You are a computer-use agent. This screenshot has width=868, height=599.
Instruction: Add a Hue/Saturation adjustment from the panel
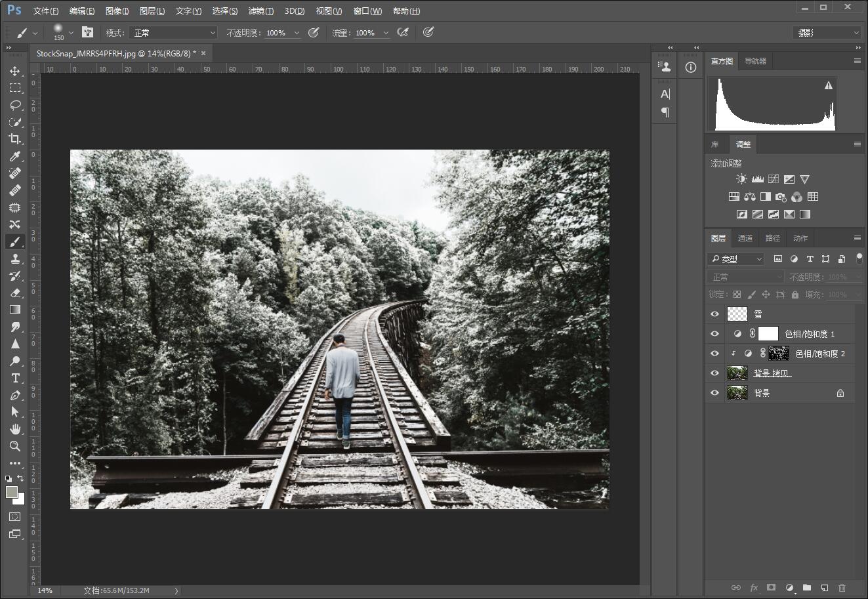point(734,197)
